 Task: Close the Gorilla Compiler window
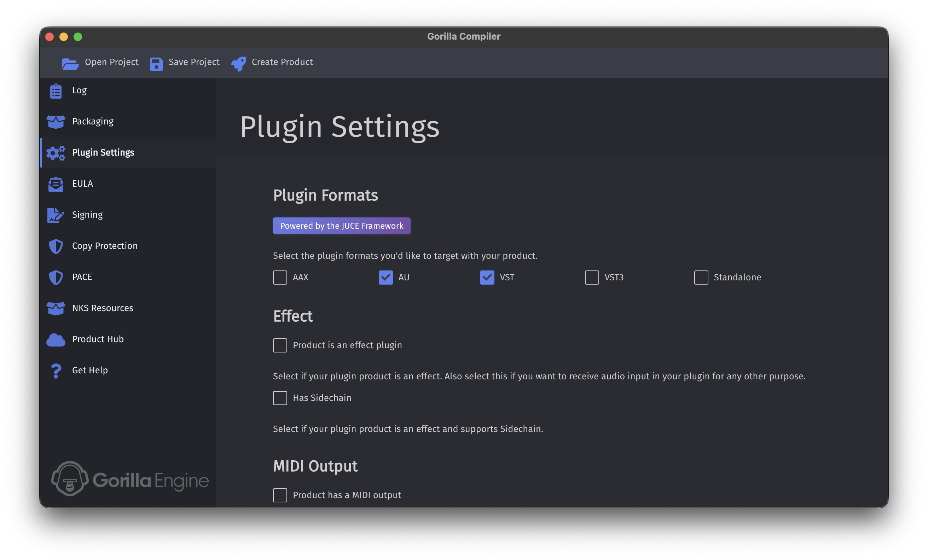50,36
